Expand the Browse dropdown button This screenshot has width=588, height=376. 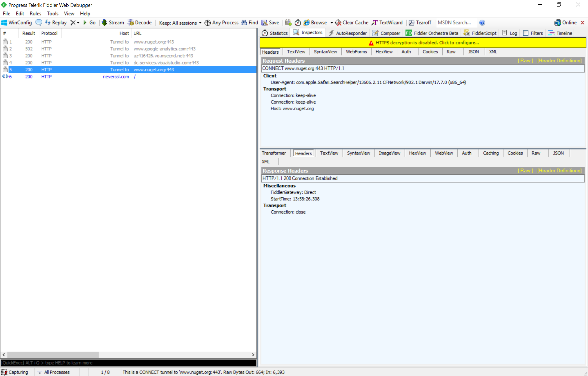point(332,22)
